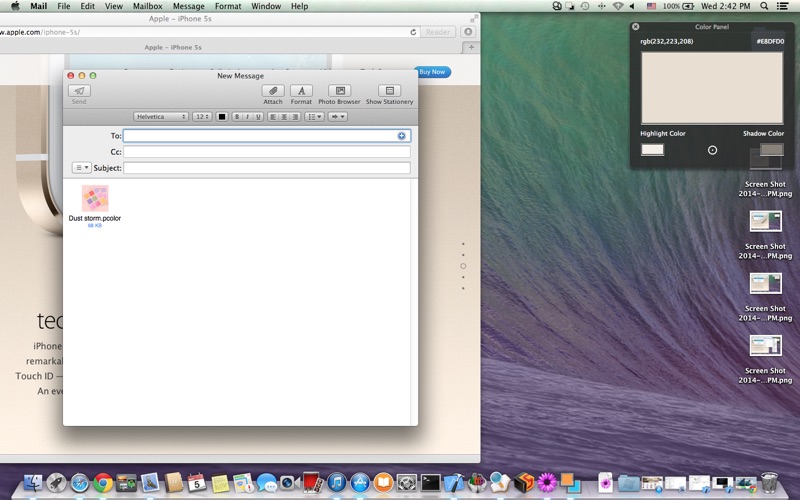Open Launchpad from the Dock

point(56,483)
